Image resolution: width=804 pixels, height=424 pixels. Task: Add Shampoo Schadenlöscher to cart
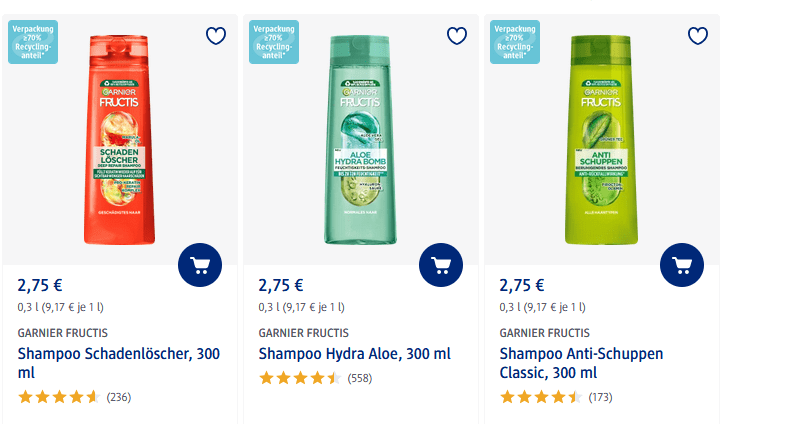[x=200, y=264]
